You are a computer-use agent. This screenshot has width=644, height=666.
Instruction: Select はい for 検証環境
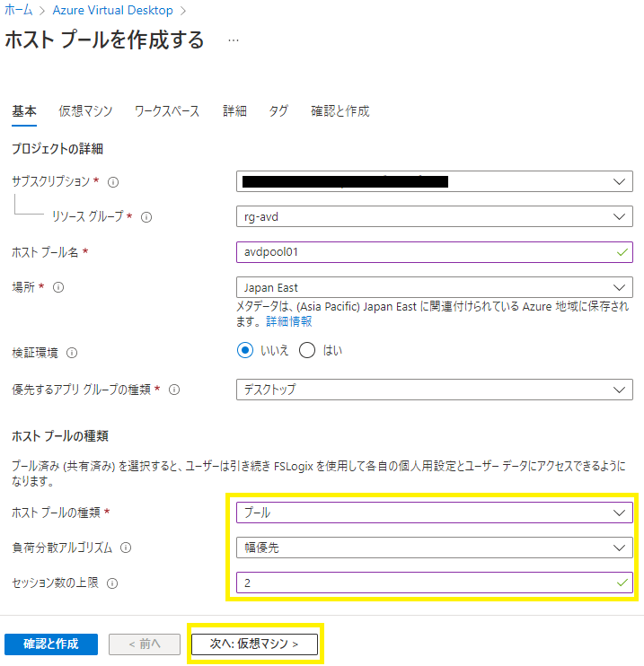point(307,350)
